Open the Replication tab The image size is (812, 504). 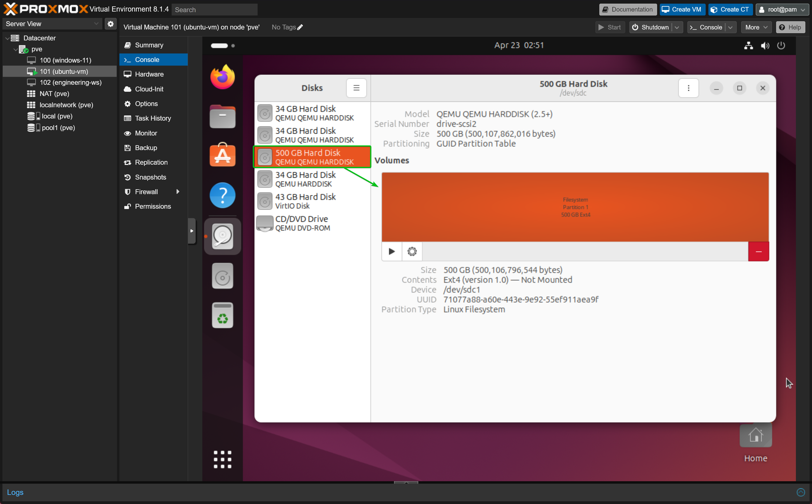coord(153,162)
